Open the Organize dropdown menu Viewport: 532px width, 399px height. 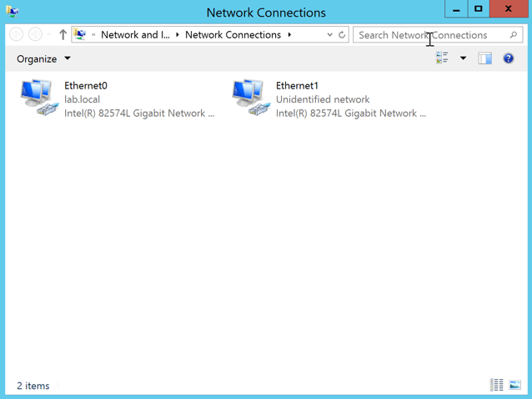point(43,58)
